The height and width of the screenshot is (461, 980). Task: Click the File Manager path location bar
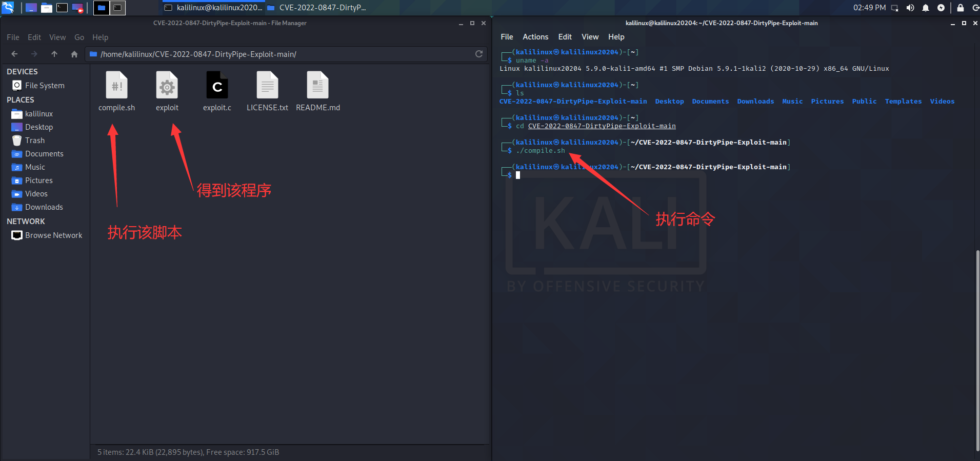tap(286, 54)
